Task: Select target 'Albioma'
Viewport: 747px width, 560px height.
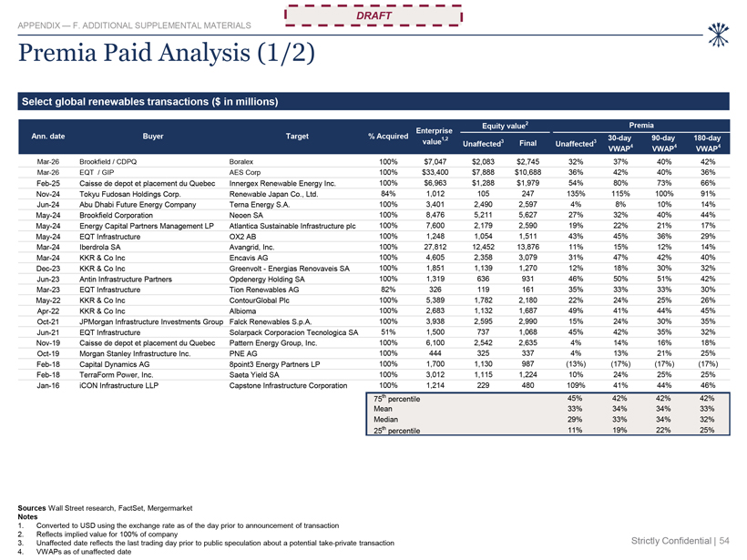Action: coord(242,311)
